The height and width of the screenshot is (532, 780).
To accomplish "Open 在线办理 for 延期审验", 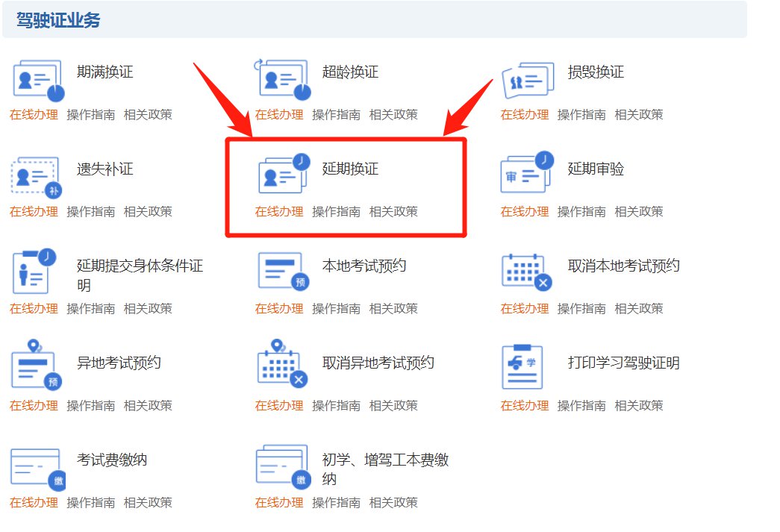I will [524, 212].
